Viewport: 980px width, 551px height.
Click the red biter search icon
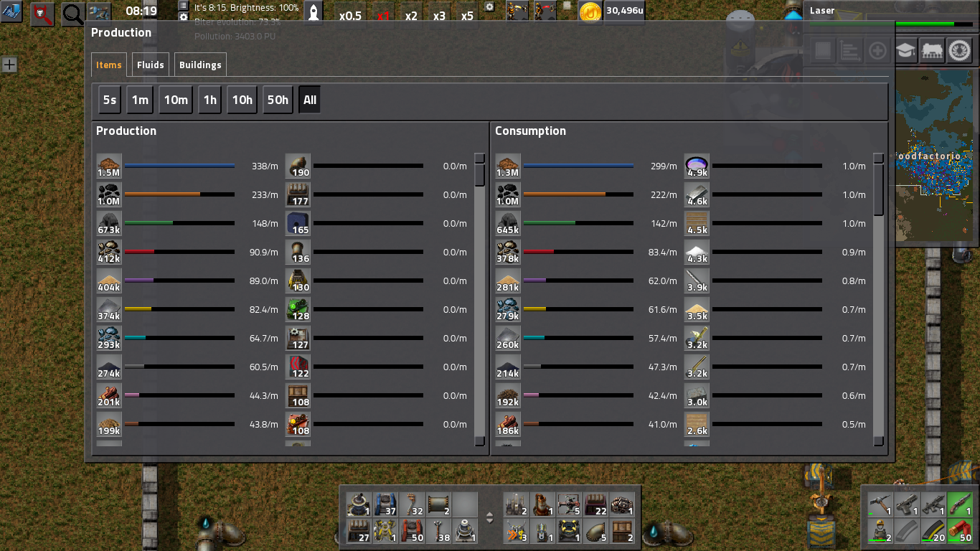tap(42, 14)
